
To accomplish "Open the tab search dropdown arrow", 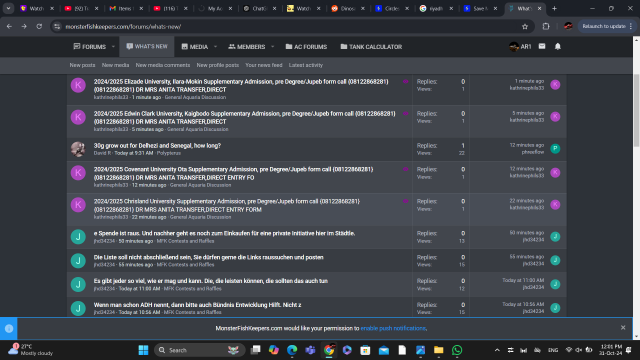I will (8, 8).
